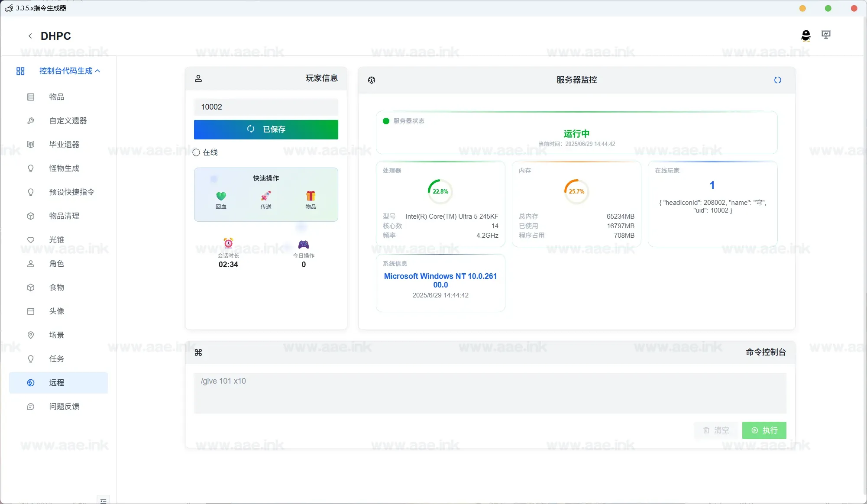Click the player UID input field
The width and height of the screenshot is (867, 504).
coord(266,107)
